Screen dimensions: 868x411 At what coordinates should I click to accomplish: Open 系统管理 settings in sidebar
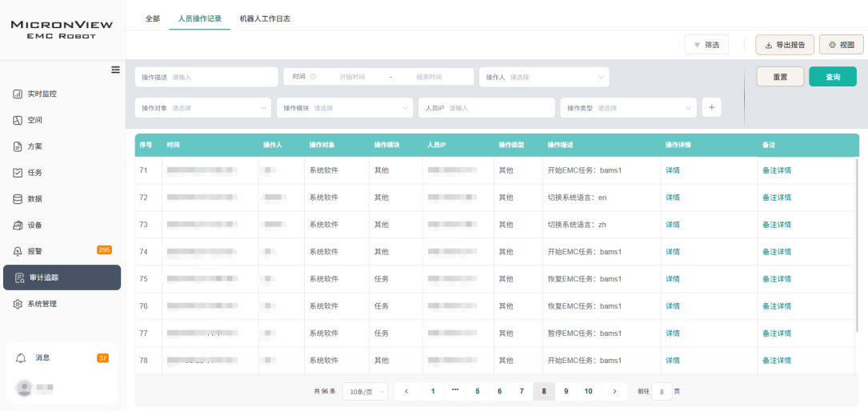coord(42,304)
